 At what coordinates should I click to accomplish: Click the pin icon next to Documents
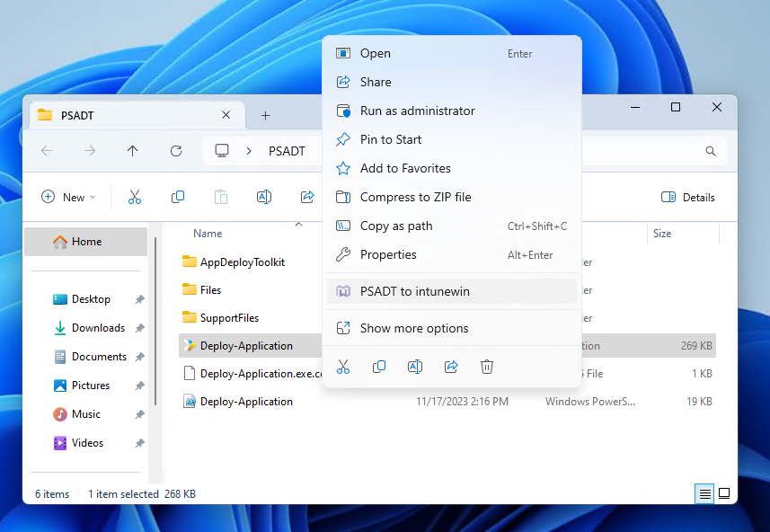pyautogui.click(x=140, y=357)
